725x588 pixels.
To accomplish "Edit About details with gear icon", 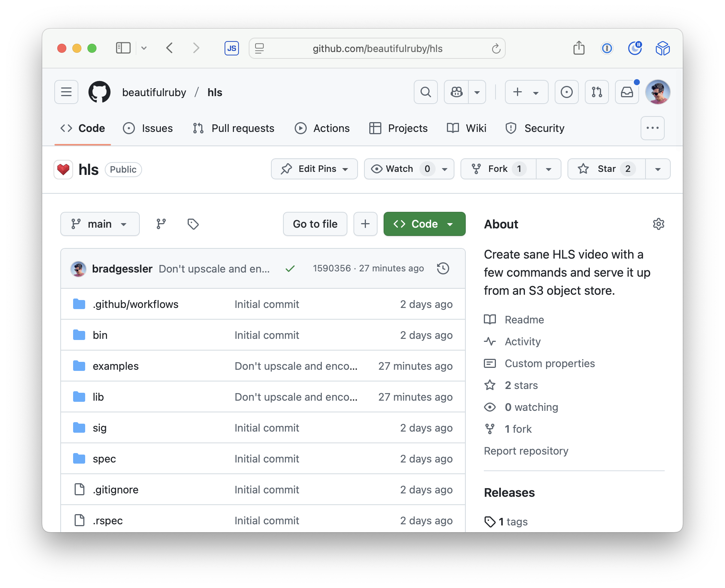I will coord(658,224).
